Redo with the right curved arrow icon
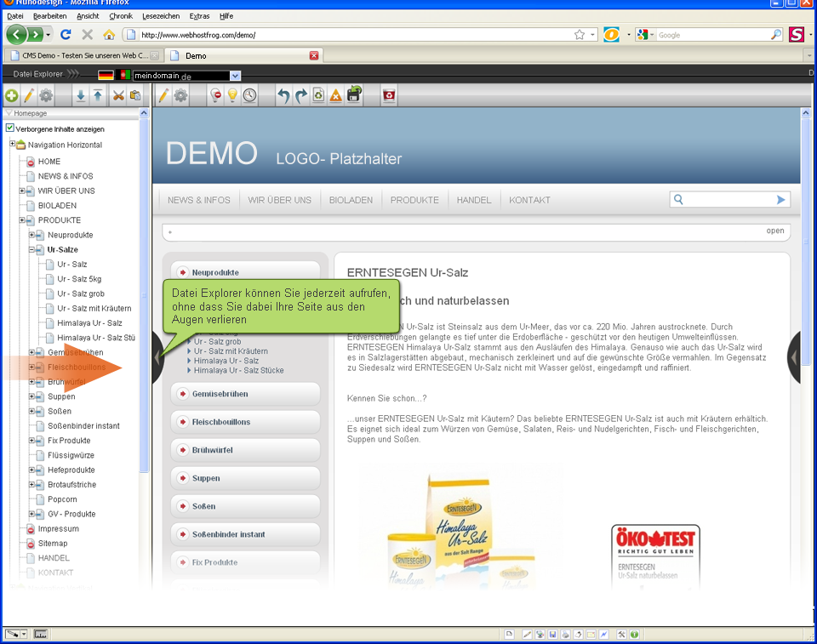817x644 pixels. click(x=301, y=95)
